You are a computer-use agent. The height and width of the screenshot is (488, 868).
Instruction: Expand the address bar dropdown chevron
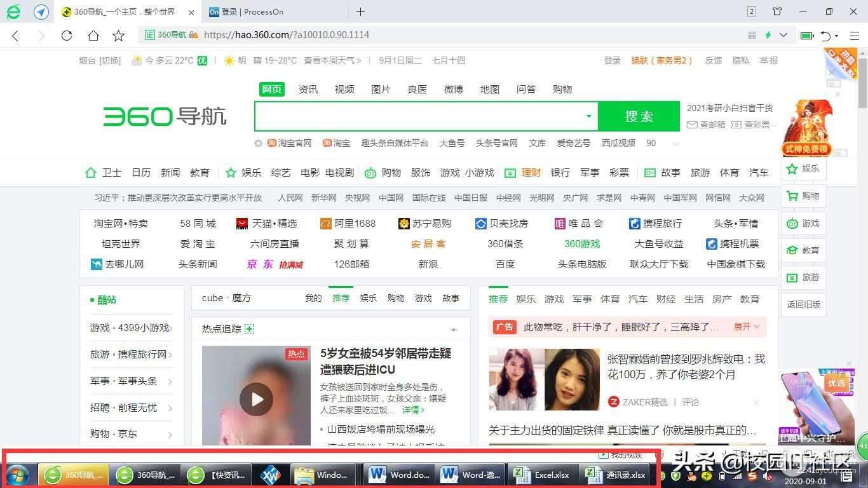click(x=783, y=35)
